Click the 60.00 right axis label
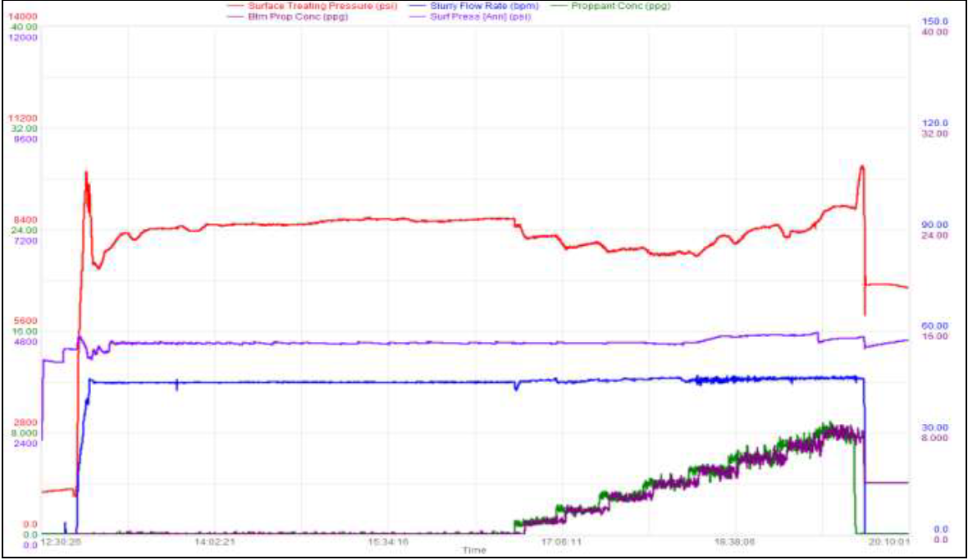The width and height of the screenshot is (968, 560). 935,326
